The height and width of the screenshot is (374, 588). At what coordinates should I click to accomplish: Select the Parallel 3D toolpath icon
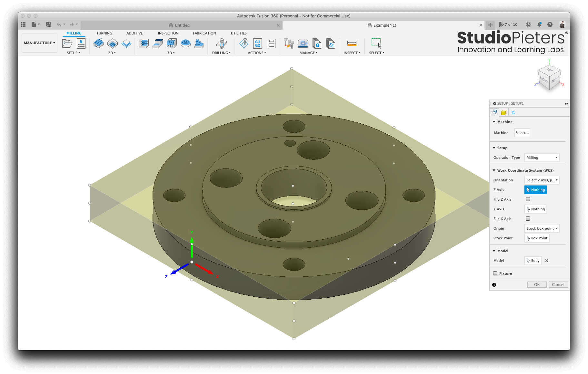point(172,43)
